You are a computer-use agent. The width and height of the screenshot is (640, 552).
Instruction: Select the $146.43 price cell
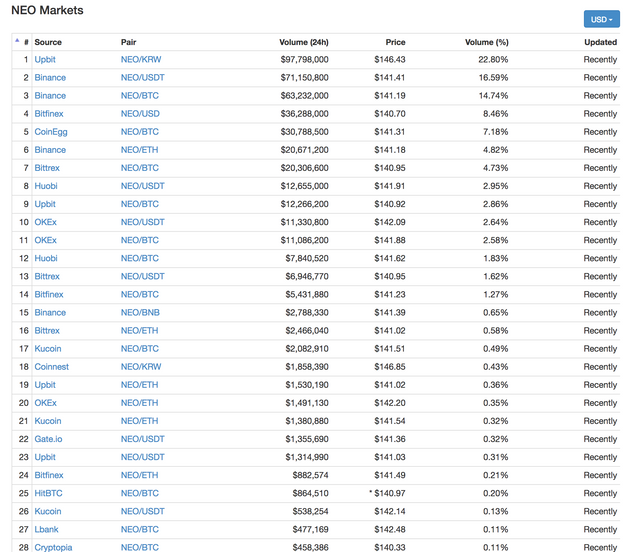(x=390, y=60)
